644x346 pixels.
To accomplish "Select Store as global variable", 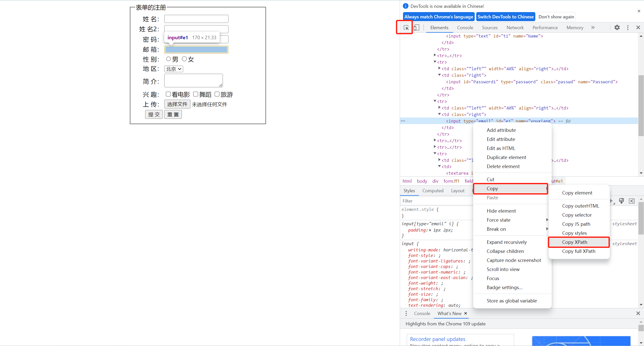I will coord(512,301).
